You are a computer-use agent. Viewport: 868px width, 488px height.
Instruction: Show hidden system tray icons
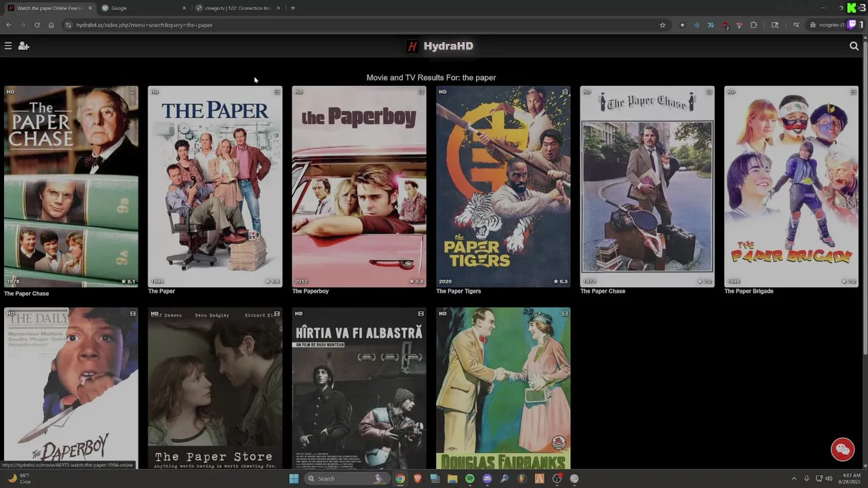point(794,479)
